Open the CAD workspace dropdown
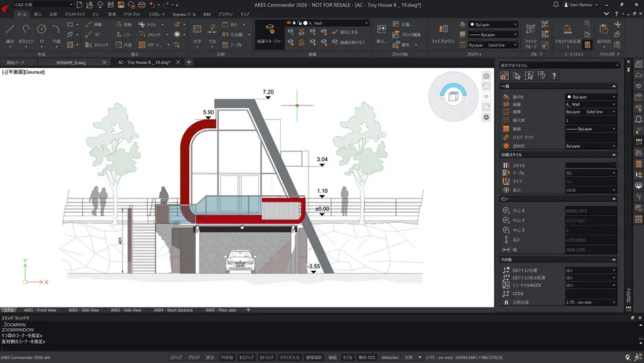644x363 pixels. pos(43,5)
